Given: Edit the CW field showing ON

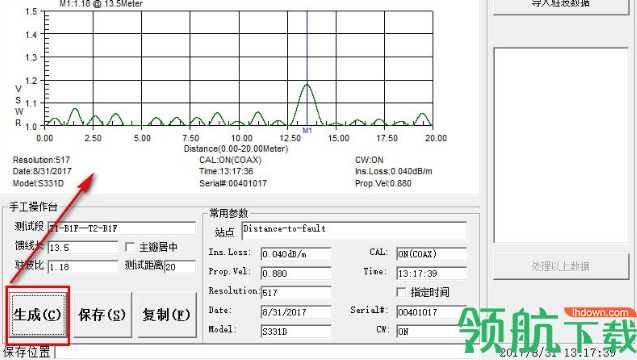Looking at the screenshot, I should point(431,331).
